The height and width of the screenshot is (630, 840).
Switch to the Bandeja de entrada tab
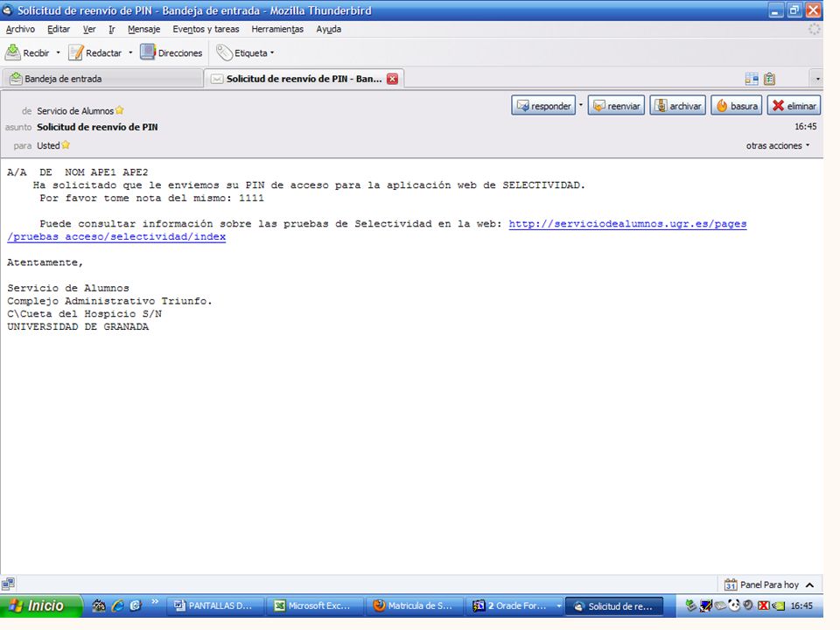tap(101, 79)
